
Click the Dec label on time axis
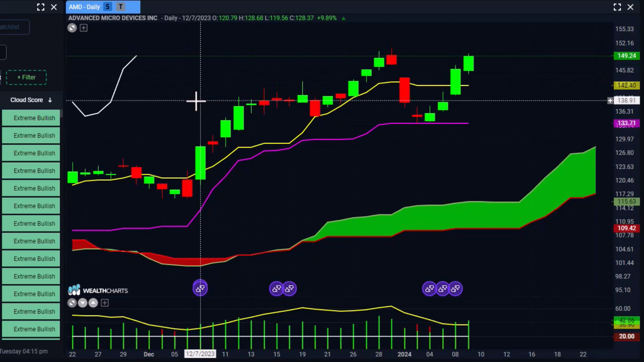149,354
